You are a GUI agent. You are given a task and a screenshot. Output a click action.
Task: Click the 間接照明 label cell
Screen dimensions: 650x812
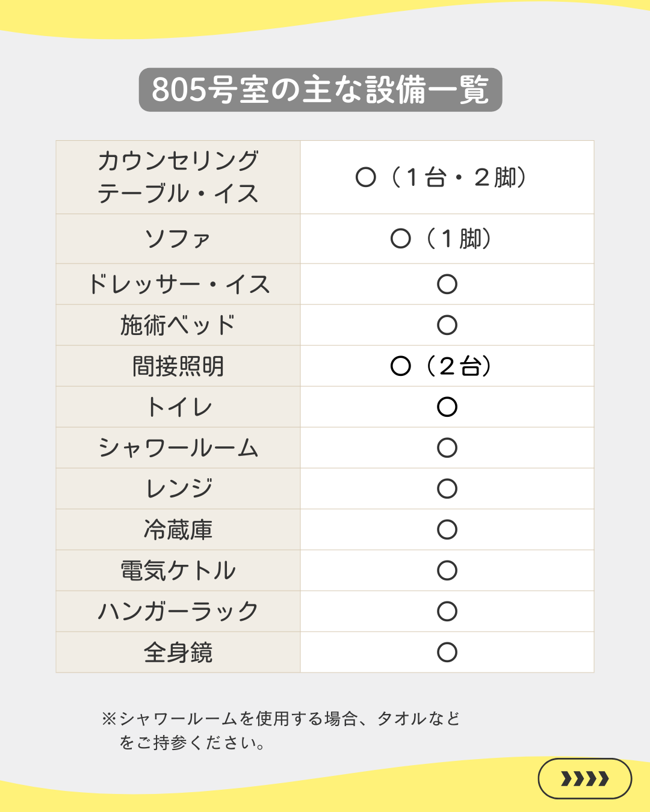pos(178,366)
